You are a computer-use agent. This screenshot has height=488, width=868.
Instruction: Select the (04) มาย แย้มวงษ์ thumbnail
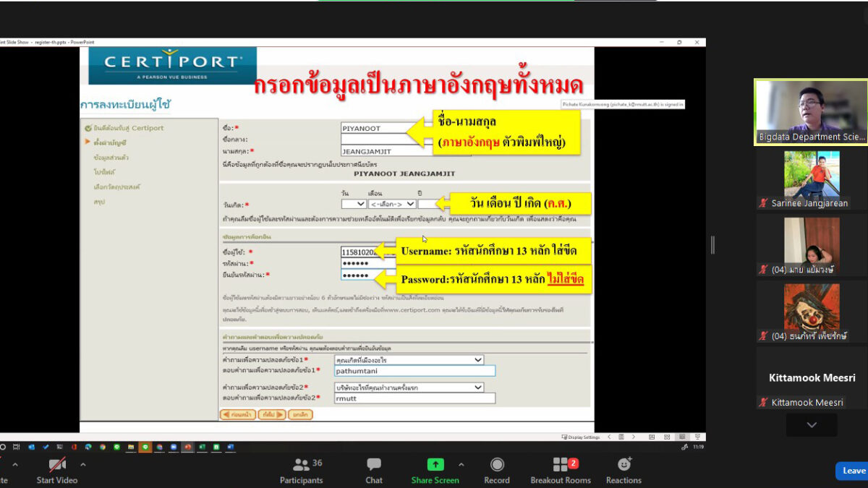tap(811, 245)
